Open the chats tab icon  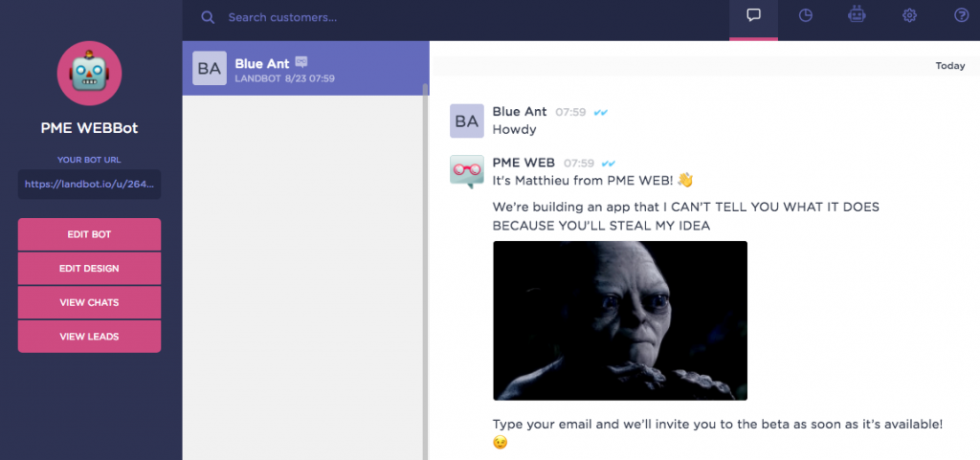(x=754, y=15)
